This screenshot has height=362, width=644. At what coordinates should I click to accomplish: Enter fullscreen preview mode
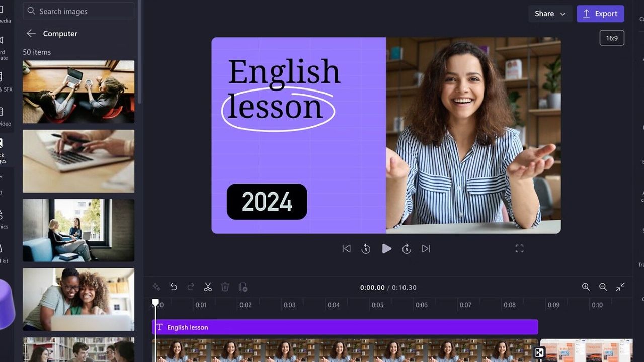pyautogui.click(x=519, y=249)
